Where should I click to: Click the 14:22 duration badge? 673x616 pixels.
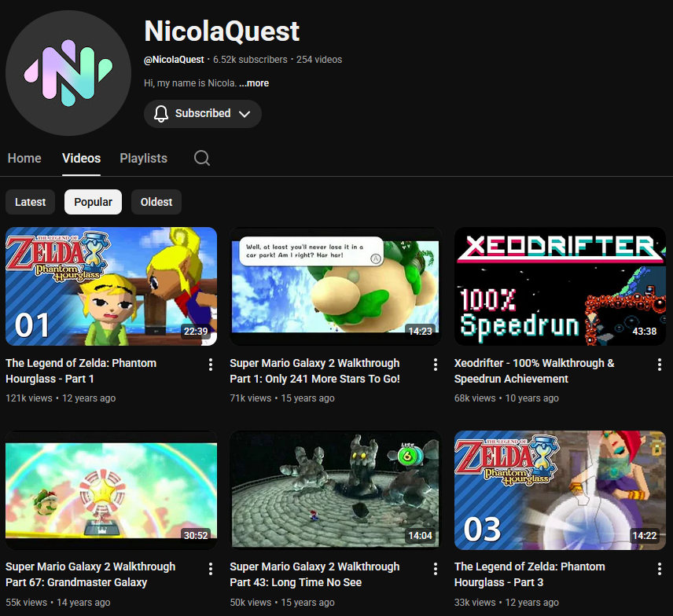(x=644, y=535)
